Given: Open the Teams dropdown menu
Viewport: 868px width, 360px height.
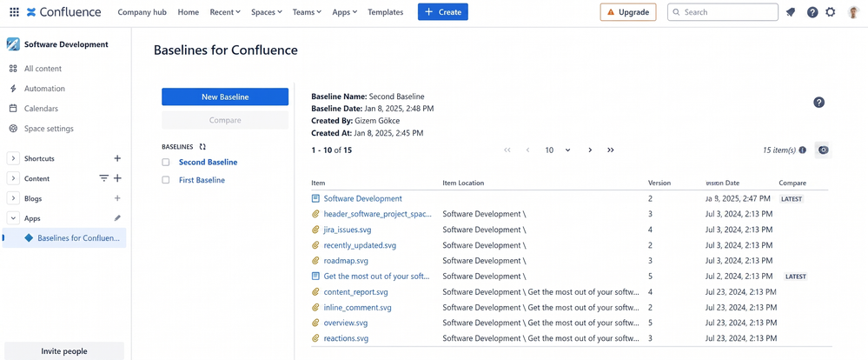Looking at the screenshot, I should [x=307, y=12].
